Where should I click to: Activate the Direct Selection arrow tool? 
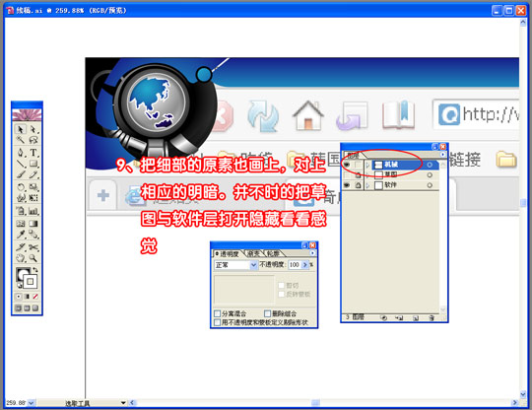tap(33, 129)
